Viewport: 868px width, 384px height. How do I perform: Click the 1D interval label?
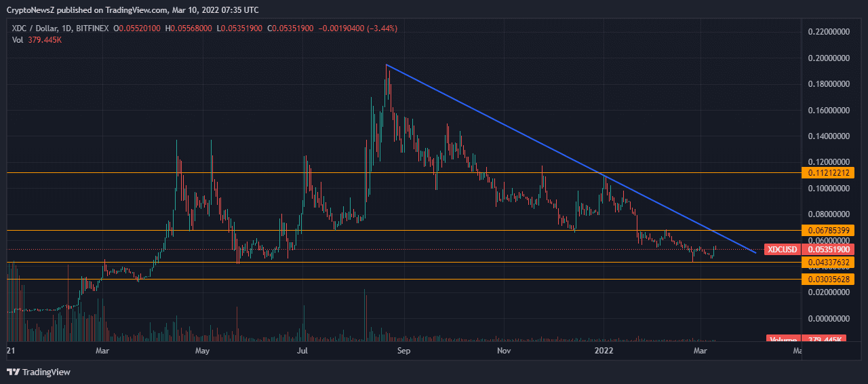pos(67,28)
